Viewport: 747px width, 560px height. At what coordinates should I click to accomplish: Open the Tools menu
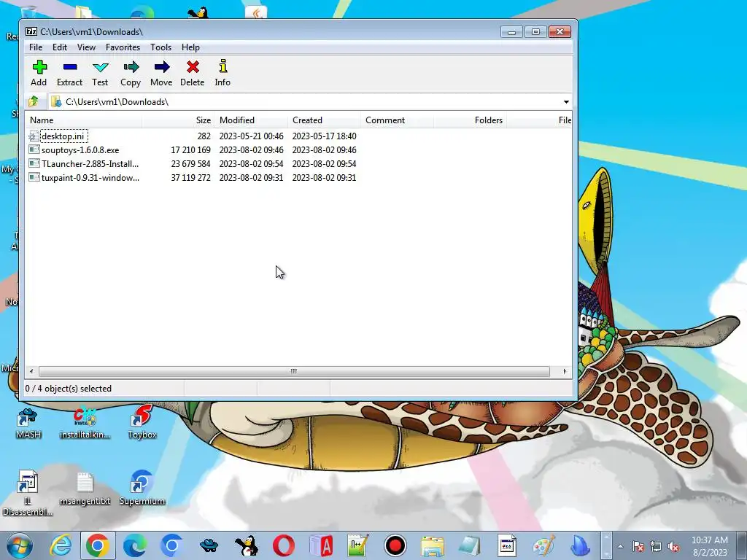(x=160, y=47)
